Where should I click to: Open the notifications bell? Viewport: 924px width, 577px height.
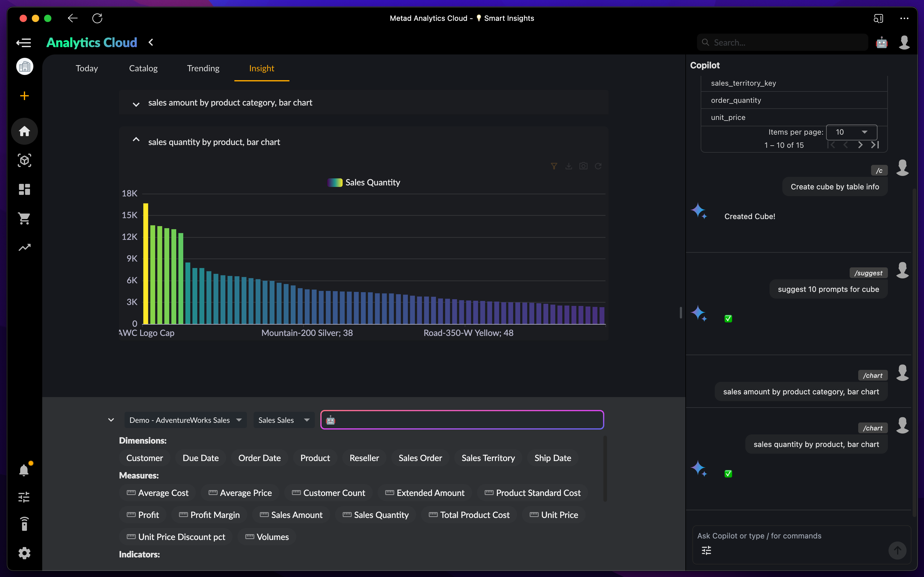pos(24,470)
